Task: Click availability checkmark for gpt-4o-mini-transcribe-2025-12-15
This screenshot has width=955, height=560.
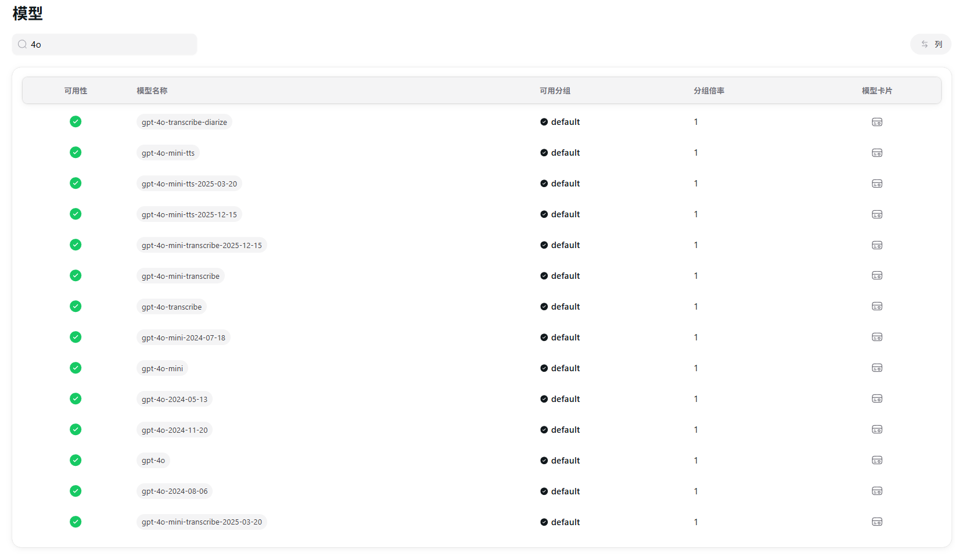Action: coord(76,245)
